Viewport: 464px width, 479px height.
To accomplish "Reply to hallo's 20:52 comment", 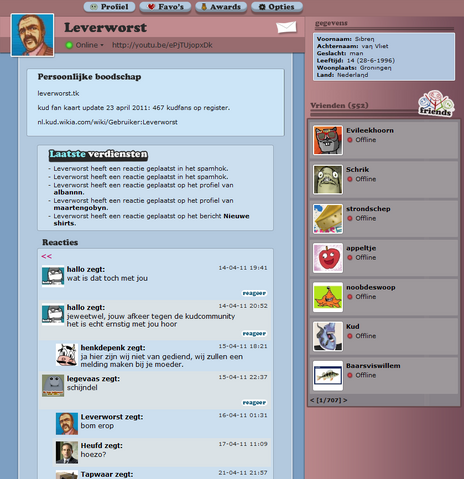I will 254,334.
